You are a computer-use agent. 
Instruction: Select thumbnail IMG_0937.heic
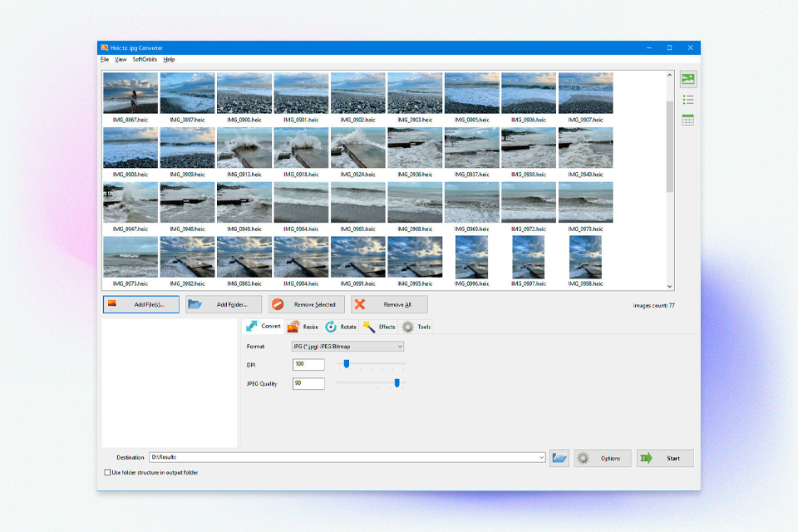(x=472, y=148)
